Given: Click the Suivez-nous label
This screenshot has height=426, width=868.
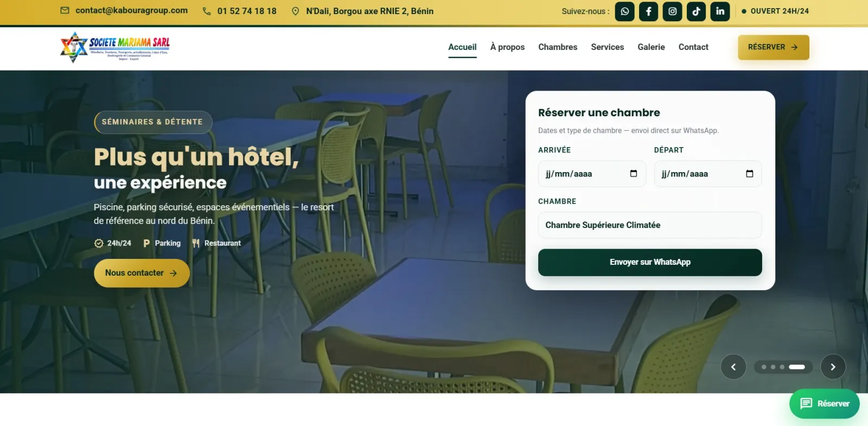Looking at the screenshot, I should click(x=585, y=11).
